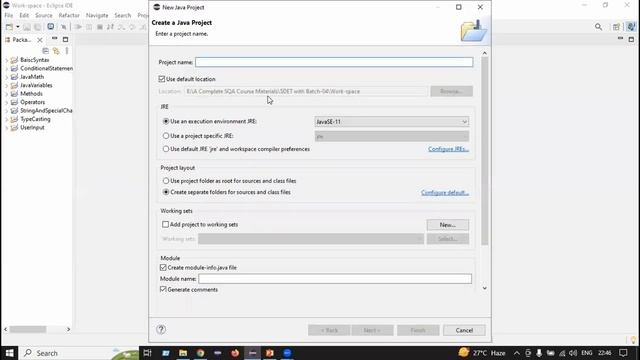
Task: Uncheck Use default location
Action: (x=162, y=79)
